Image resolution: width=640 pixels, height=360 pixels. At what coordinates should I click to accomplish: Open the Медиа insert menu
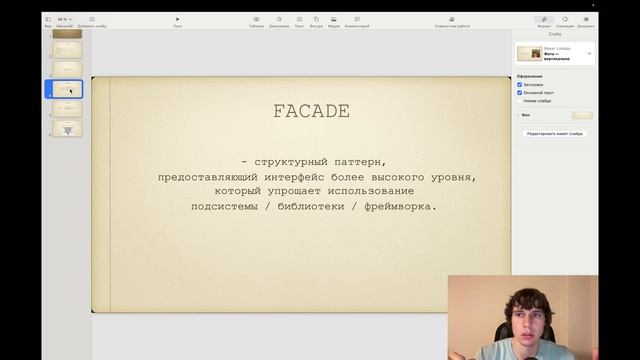[x=333, y=19]
